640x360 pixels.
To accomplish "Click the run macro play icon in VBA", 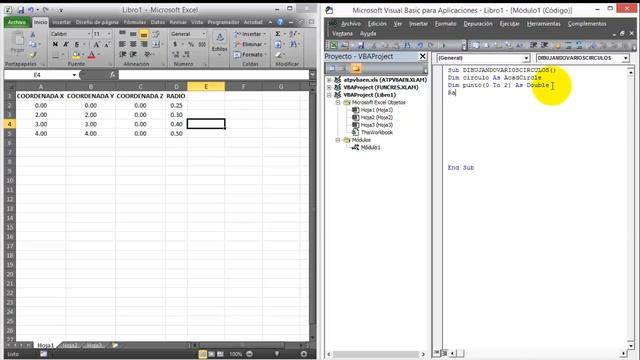I will (x=444, y=45).
